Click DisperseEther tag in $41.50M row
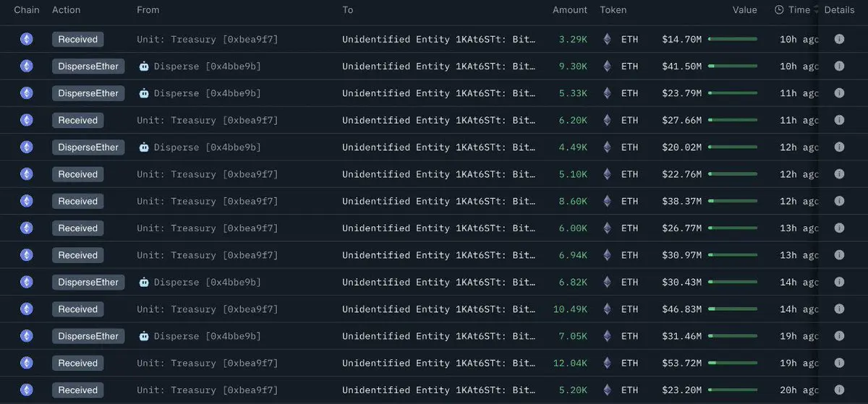Screen dimensions: 868x404 coord(88,66)
